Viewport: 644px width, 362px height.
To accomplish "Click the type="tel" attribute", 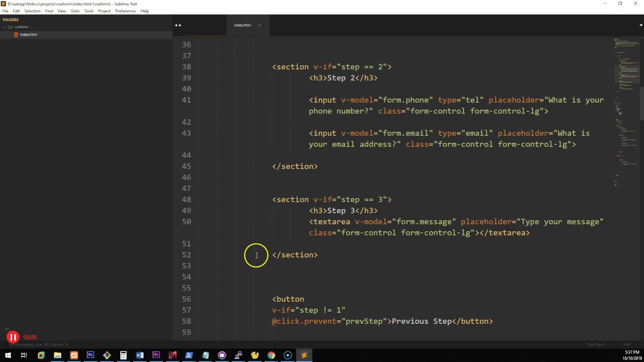I will (461, 100).
